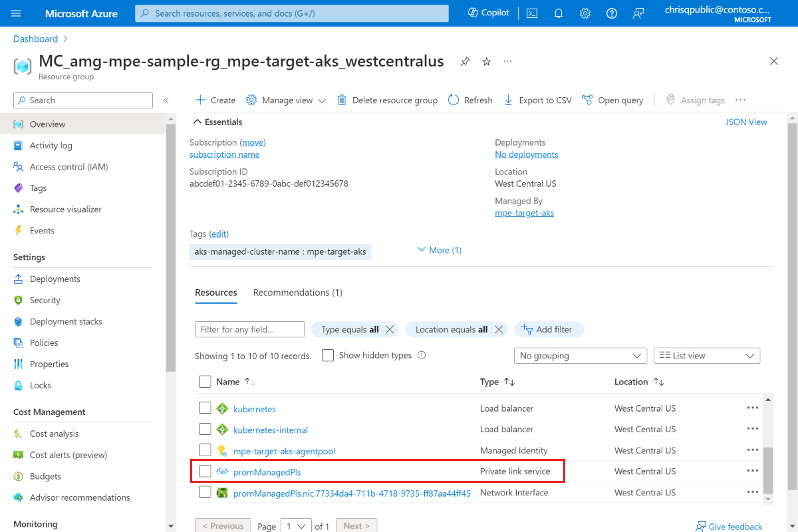Screen dimensions: 798x532
Task: Close the resource group blade
Action: 774,61
